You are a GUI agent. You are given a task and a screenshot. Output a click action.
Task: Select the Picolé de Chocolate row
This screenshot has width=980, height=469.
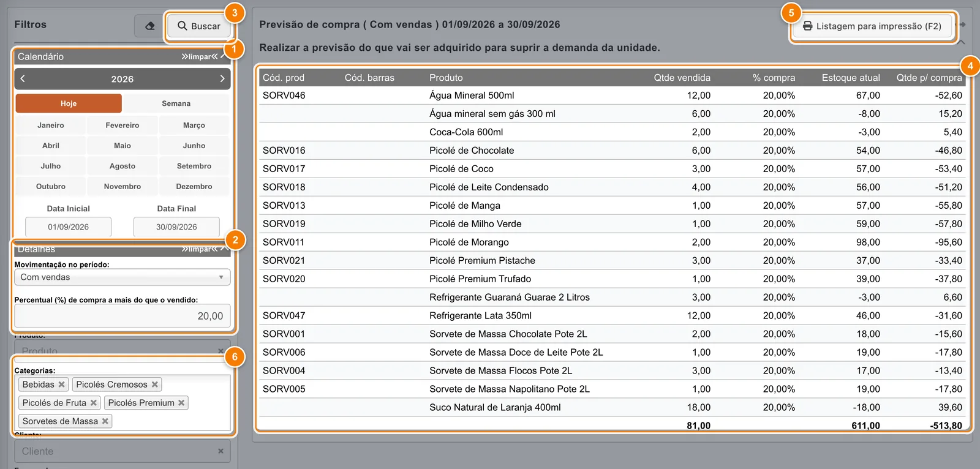click(612, 151)
